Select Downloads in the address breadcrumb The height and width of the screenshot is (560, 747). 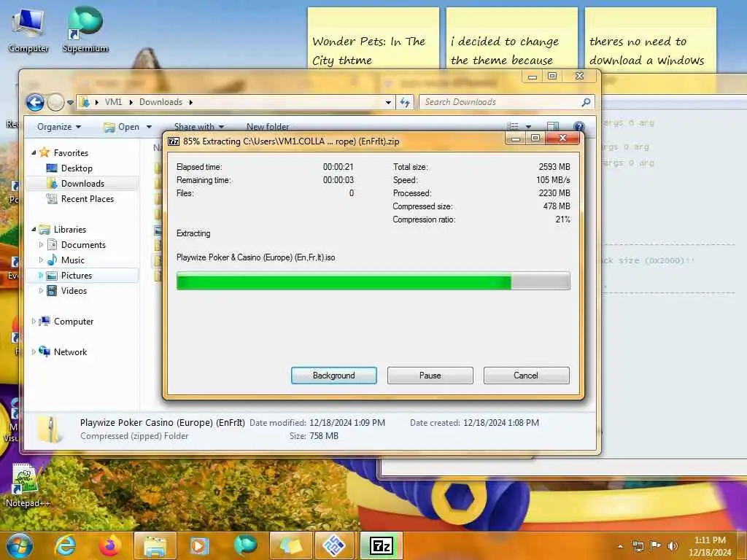(160, 102)
